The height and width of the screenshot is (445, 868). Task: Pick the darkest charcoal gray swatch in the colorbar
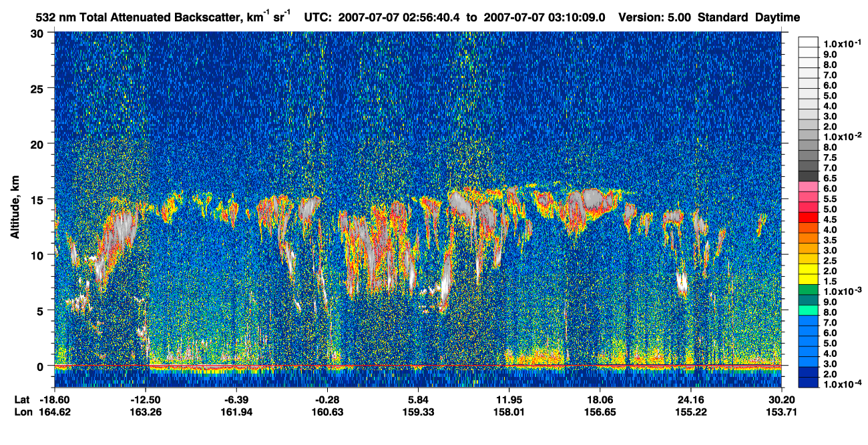point(809,175)
